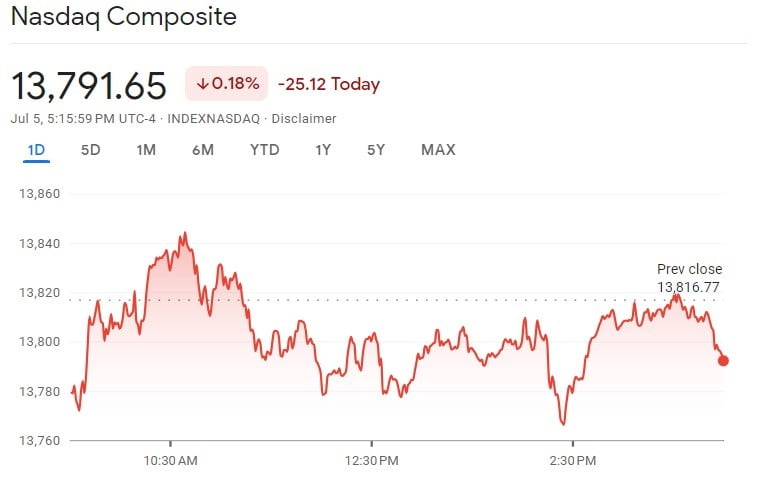Click the 13,791.65 index price
The image size is (758, 491).
[x=89, y=85]
